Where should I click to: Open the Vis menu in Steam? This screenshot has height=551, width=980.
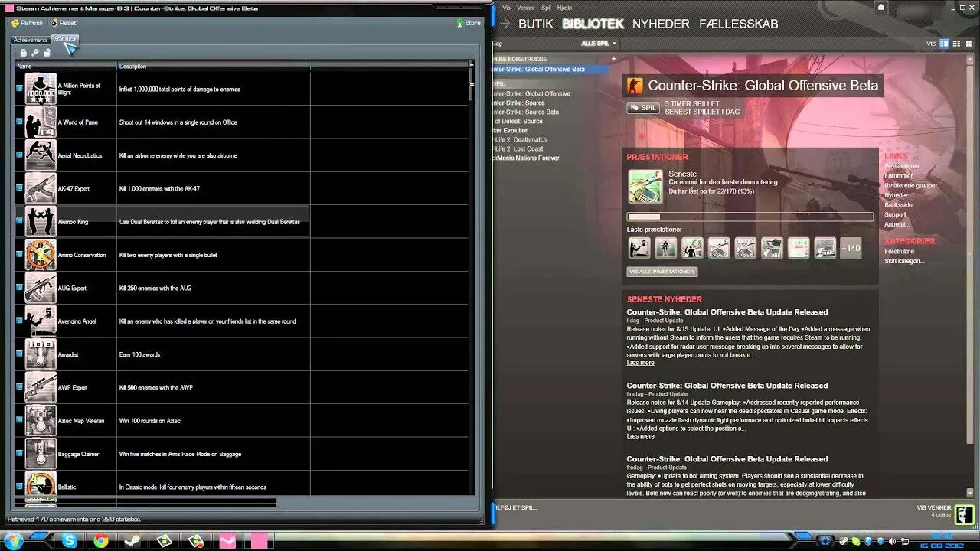tap(506, 8)
